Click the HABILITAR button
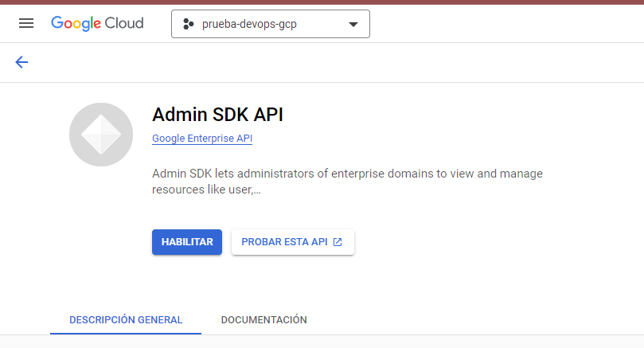Viewport: 644px width, 348px height. 187,242
